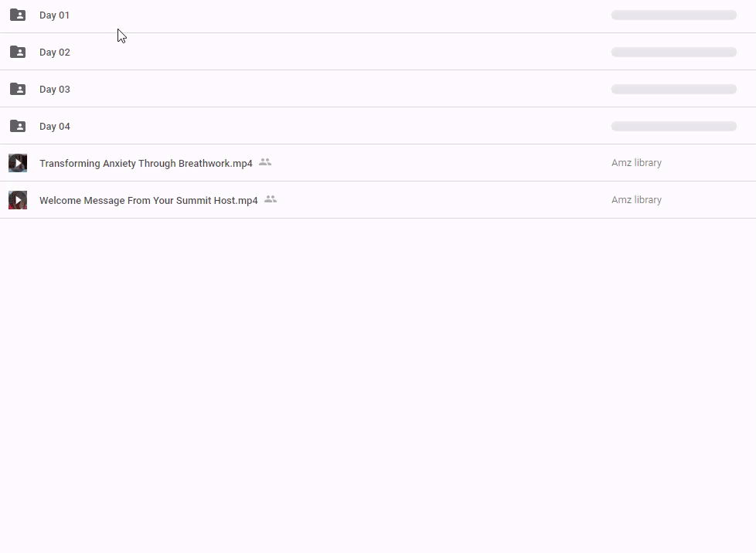Open Transforming Anxiety Through Breathwork.mp4 file name

coord(145,164)
